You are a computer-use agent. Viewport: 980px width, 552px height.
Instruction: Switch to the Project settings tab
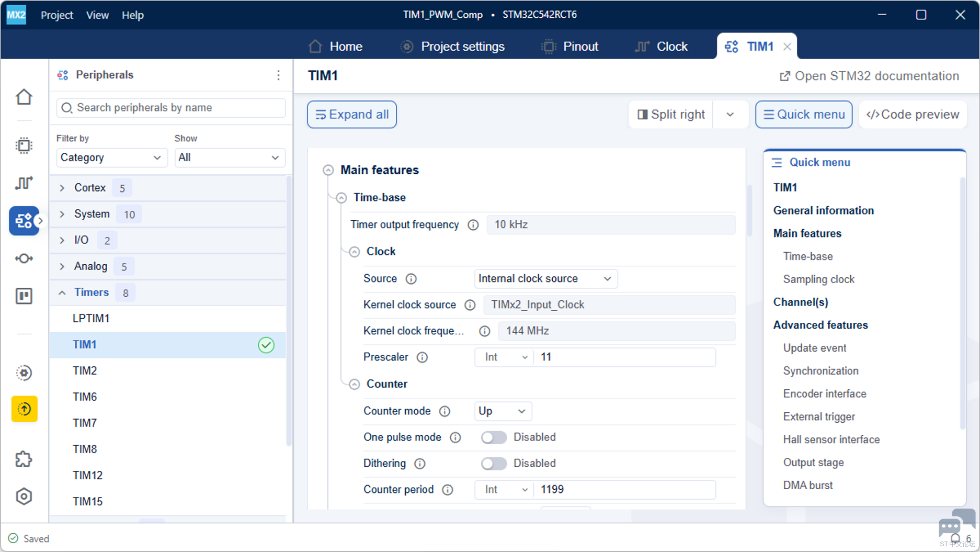[452, 47]
